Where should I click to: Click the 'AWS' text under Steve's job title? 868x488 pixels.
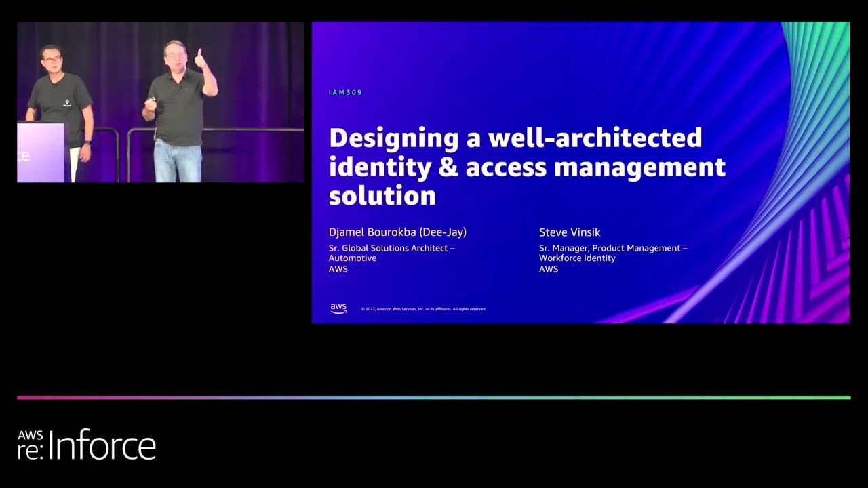pyautogui.click(x=548, y=269)
